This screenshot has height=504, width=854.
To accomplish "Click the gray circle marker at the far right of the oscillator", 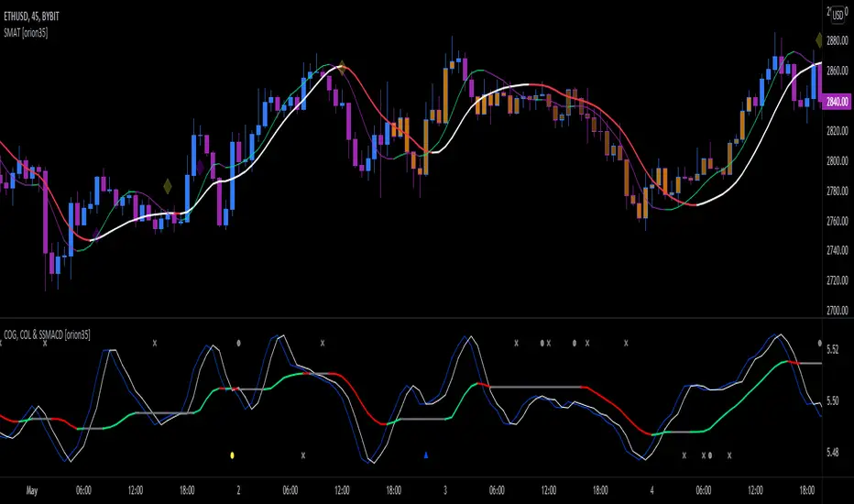I will (x=819, y=343).
